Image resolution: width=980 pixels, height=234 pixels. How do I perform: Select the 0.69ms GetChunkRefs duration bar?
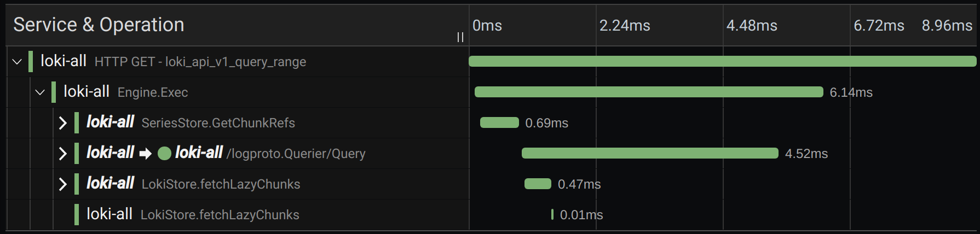499,123
